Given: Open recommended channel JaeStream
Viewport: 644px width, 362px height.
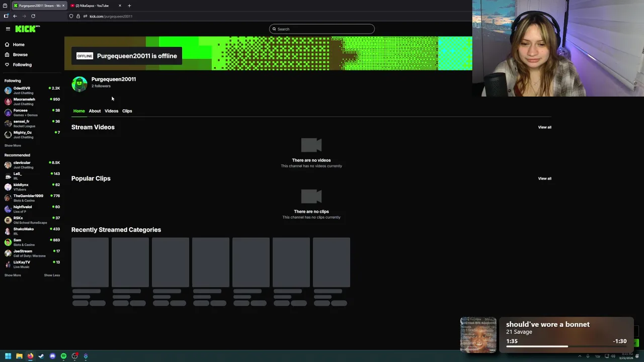Looking at the screenshot, I should pos(32,253).
